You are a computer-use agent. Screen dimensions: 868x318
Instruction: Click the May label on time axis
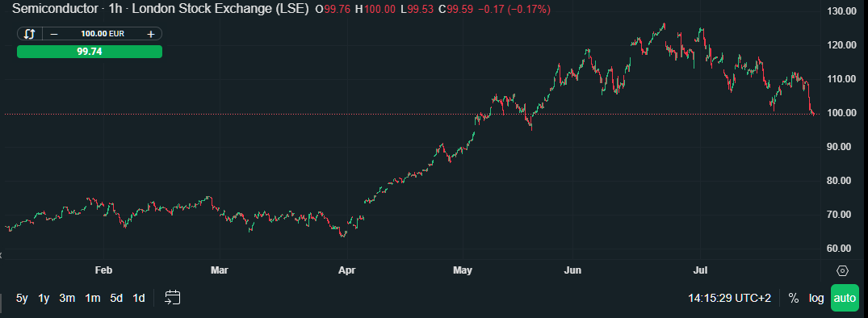(x=463, y=270)
